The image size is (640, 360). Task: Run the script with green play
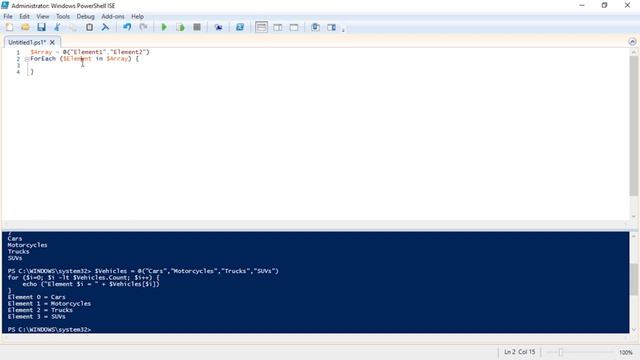[x=164, y=27]
